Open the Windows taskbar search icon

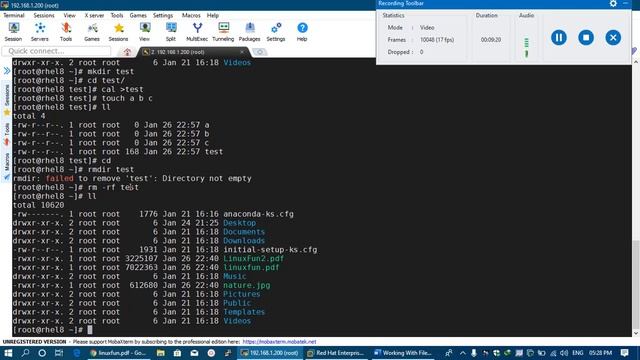pyautogui.click(x=25, y=353)
